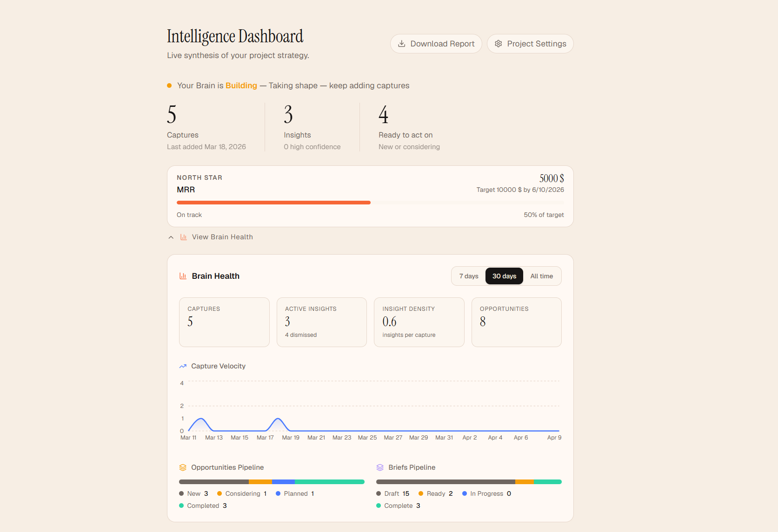This screenshot has height=532, width=778.
Task: Click the green Completed segment in Opportunities Pipeline
Action: pyautogui.click(x=329, y=482)
